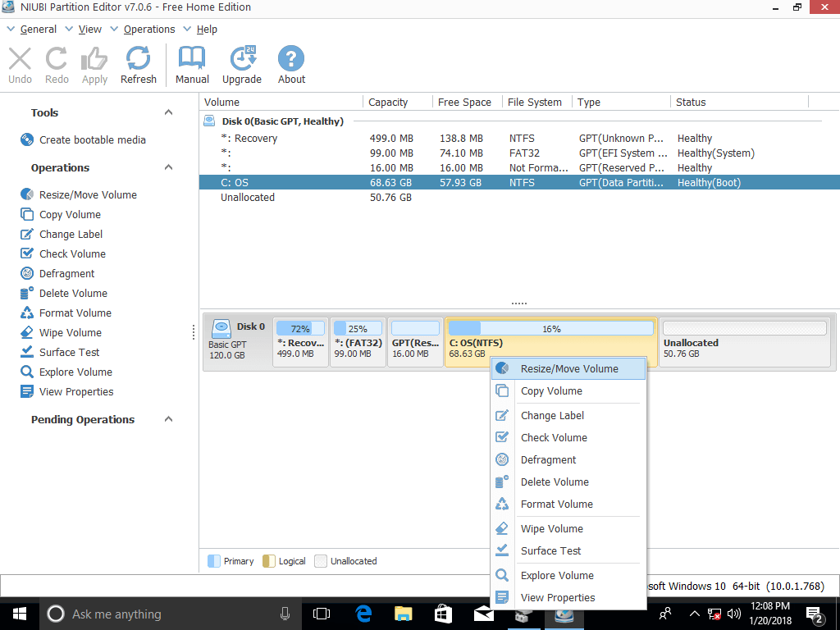Choose Delete Volume in context menu

[555, 482]
